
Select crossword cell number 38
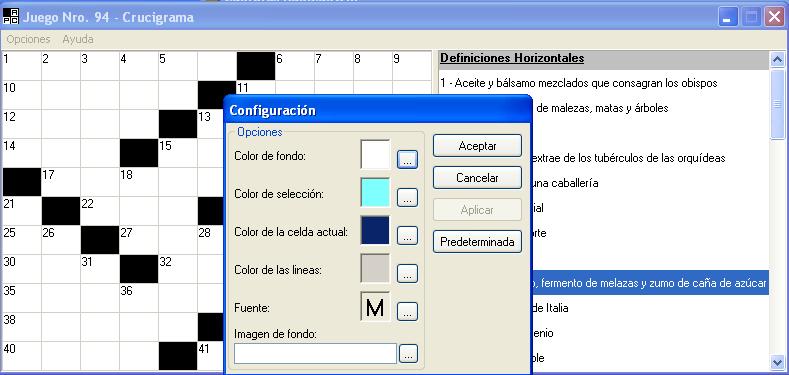click(x=22, y=327)
